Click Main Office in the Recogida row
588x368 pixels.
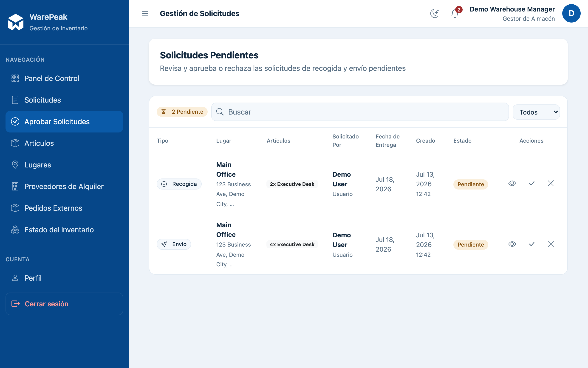point(226,170)
